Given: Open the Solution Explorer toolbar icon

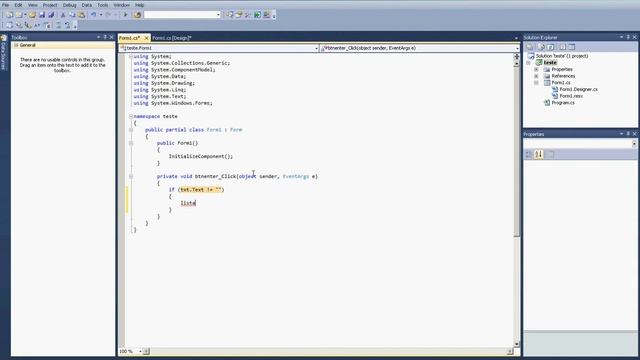Looking at the screenshot, I should [x=230, y=15].
